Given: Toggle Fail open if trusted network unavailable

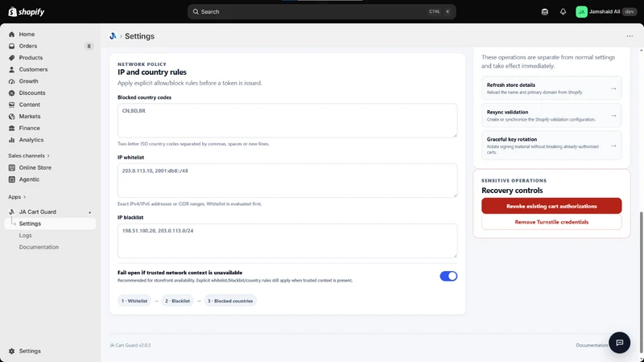Looking at the screenshot, I should click(x=448, y=276).
